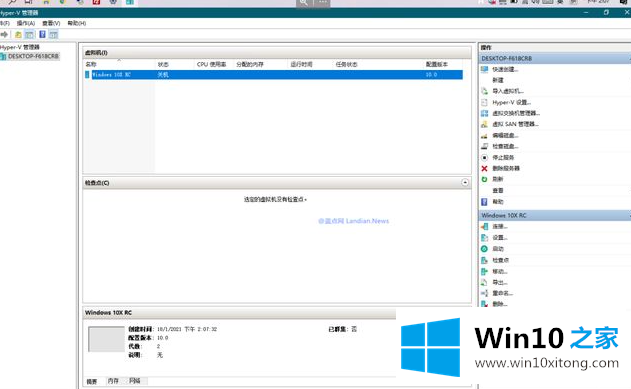Click the green Start (启动) VM icon
Viewport: 631px width, 389px height.
tap(485, 249)
